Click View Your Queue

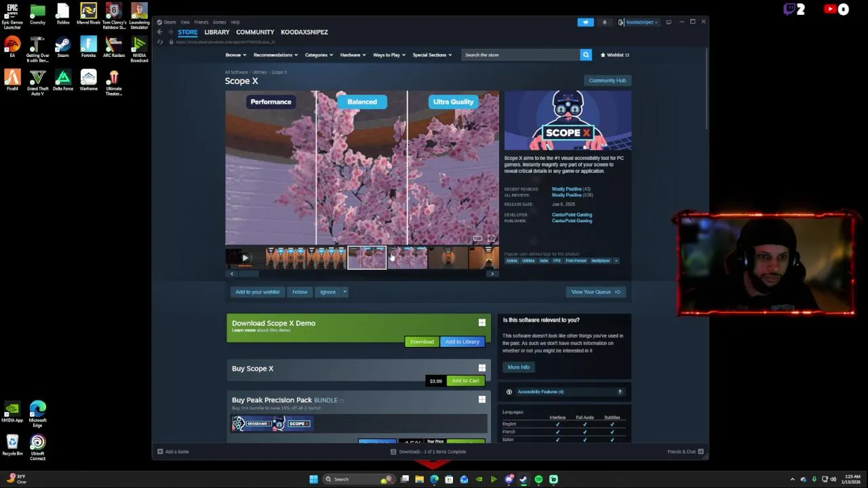[595, 292]
